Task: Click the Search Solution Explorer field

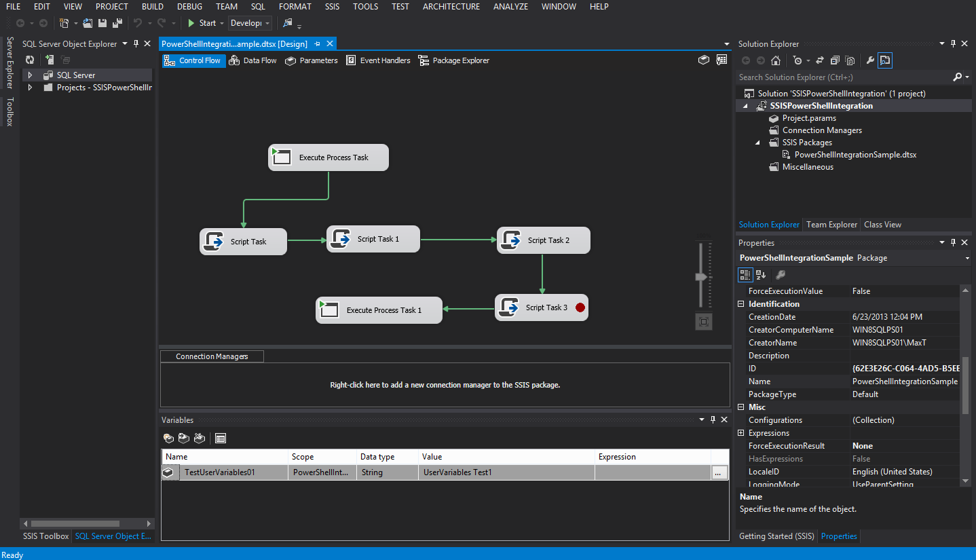Action: [844, 77]
